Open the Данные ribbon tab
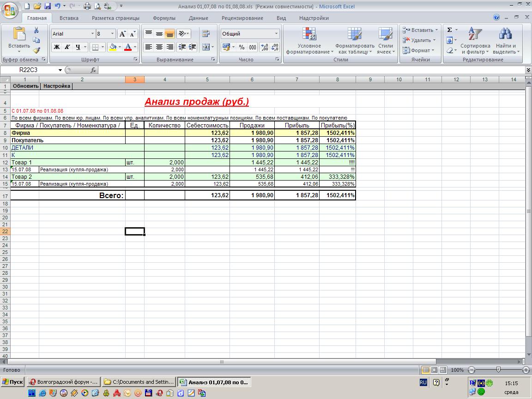The width and height of the screenshot is (532, 399). tap(198, 18)
